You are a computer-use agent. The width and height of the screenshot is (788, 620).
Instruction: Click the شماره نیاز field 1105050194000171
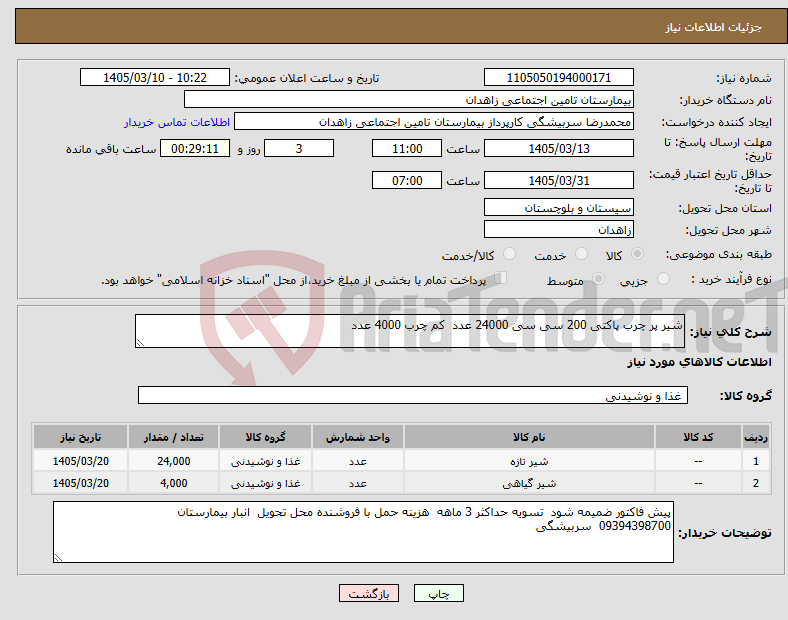(558, 77)
